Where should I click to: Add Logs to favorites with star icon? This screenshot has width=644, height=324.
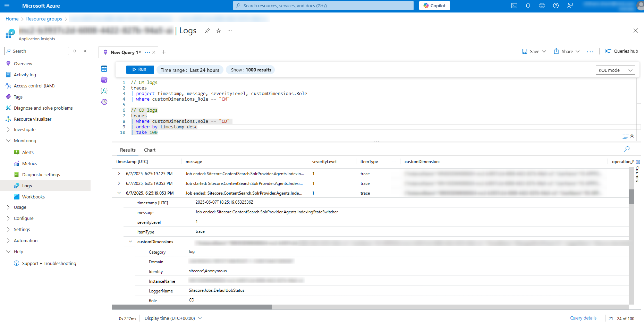[219, 31]
